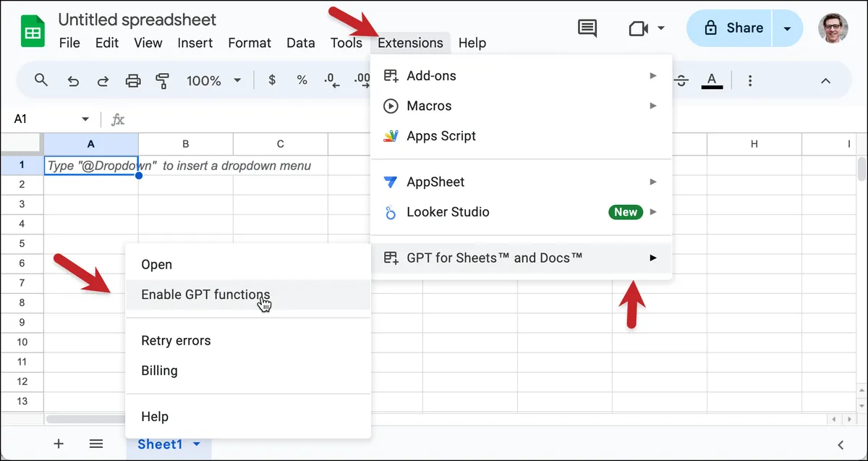Collapse the toolbar with the chevron

tap(825, 80)
